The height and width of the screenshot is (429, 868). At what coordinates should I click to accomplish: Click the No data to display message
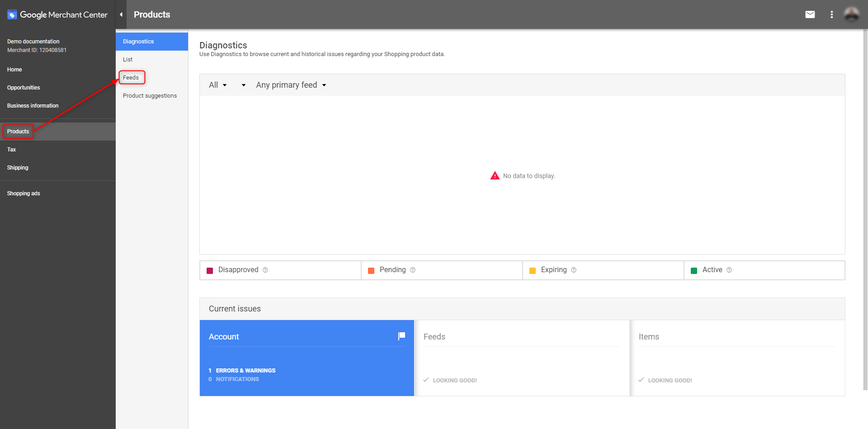coord(529,176)
